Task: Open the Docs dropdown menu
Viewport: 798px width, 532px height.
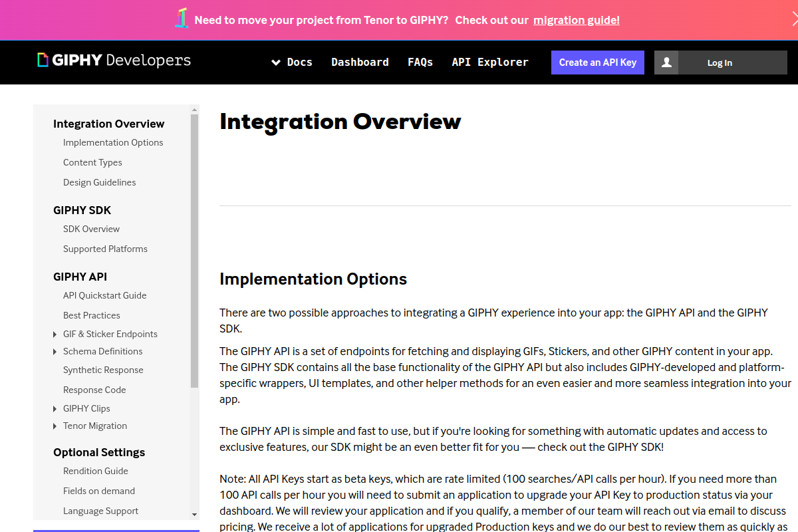Action: click(292, 63)
